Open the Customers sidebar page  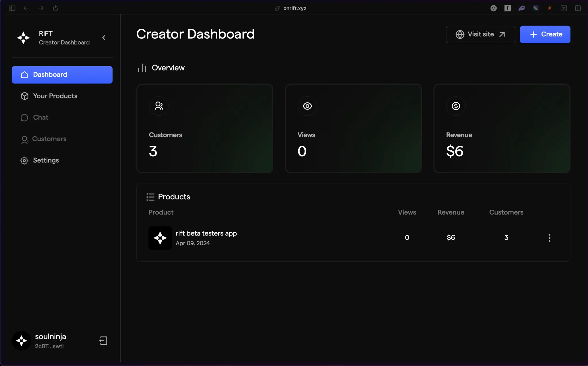click(x=49, y=139)
